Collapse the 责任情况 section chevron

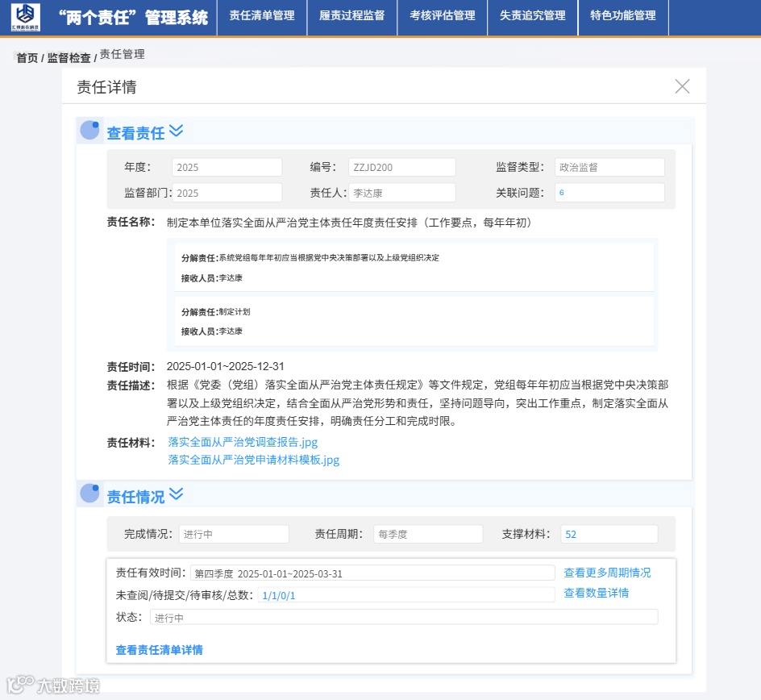177,494
